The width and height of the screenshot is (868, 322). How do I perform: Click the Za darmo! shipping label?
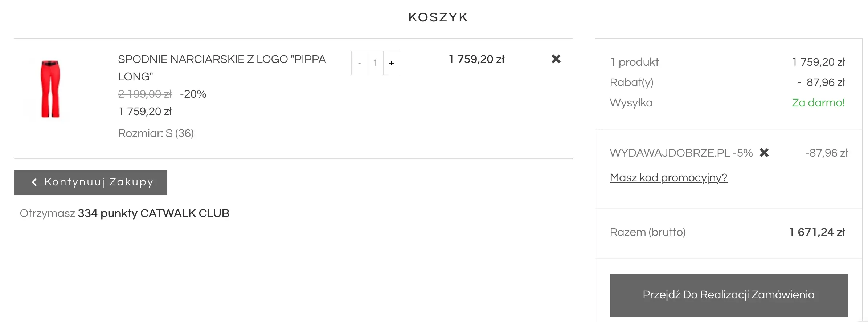point(818,103)
